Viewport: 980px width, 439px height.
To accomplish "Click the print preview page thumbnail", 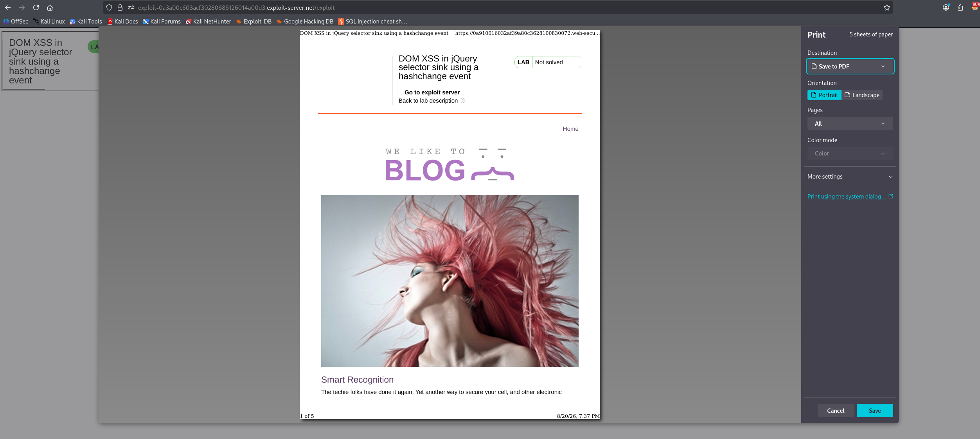I will pyautogui.click(x=450, y=224).
